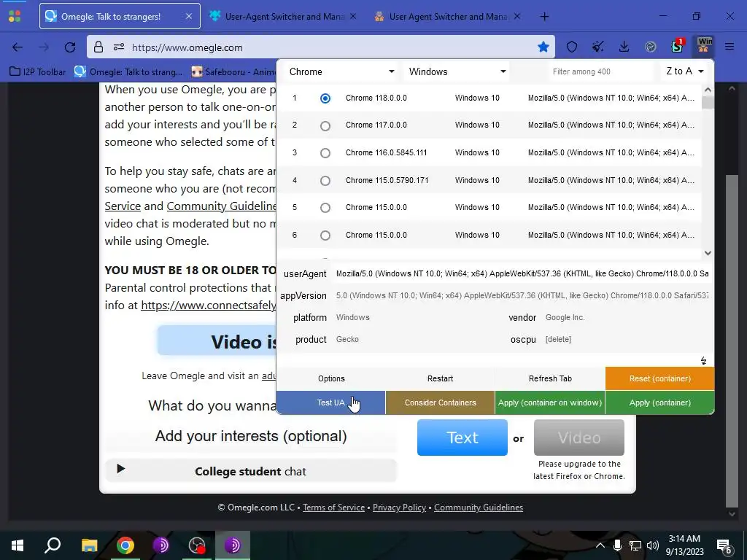This screenshot has height=560, width=747.
Task: Click the Consider Containers button
Action: click(x=440, y=402)
